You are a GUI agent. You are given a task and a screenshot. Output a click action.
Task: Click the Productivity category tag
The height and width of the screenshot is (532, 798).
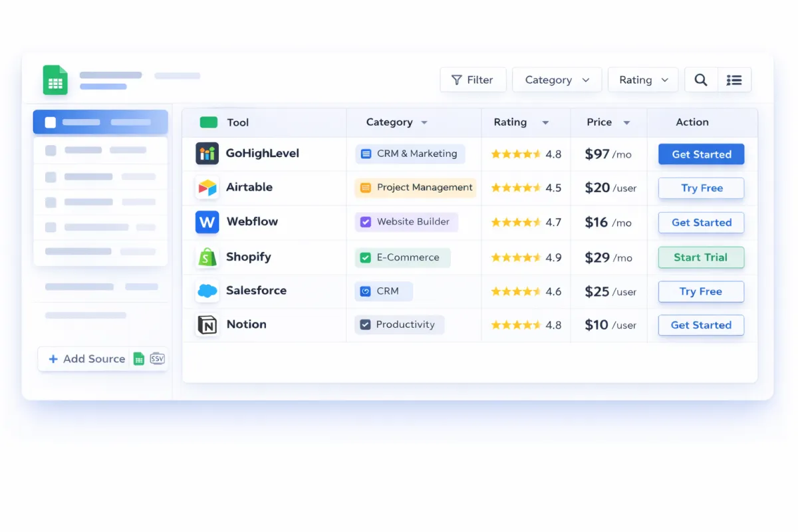[x=399, y=325]
